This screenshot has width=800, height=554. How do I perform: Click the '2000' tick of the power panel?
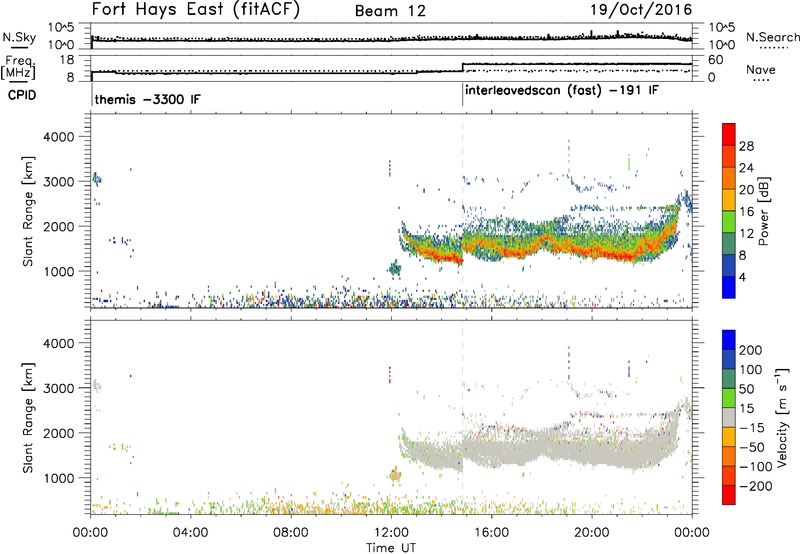pos(59,226)
